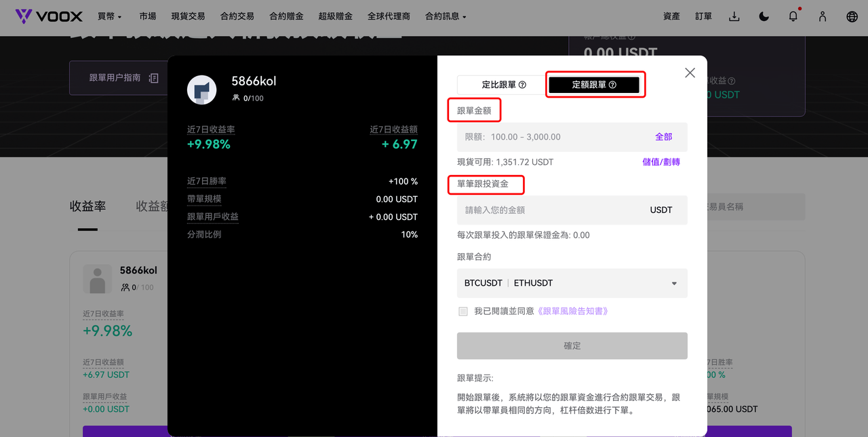868x437 pixels.
Task: Select the 收益率 ranking tab
Action: 87,206
